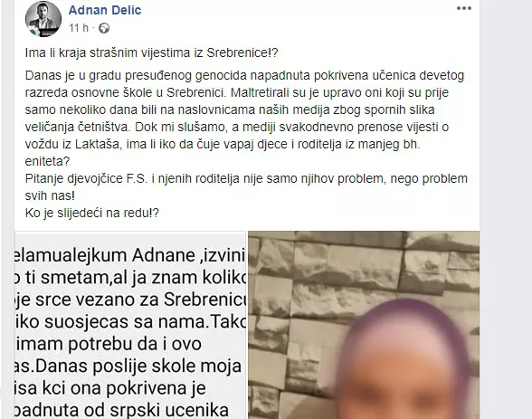Screen dimensions: 532x419
Task: Click the globe public-audience icon
Action: pos(104,28)
